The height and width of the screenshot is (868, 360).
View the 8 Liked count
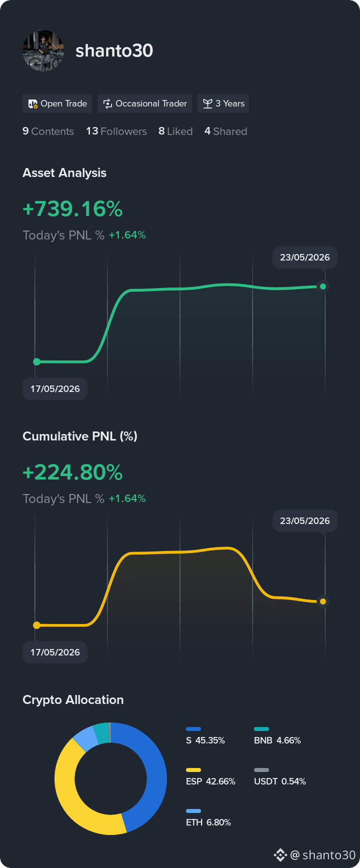point(175,131)
